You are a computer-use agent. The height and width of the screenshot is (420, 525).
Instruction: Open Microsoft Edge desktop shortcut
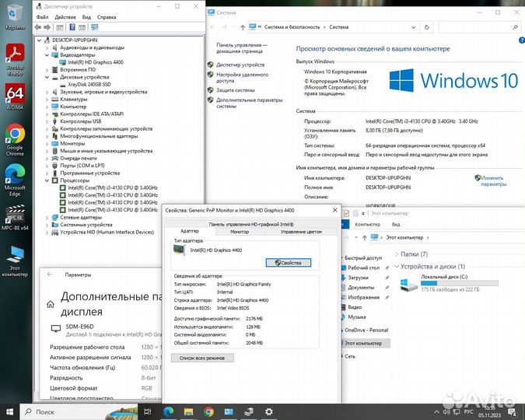pos(15,180)
